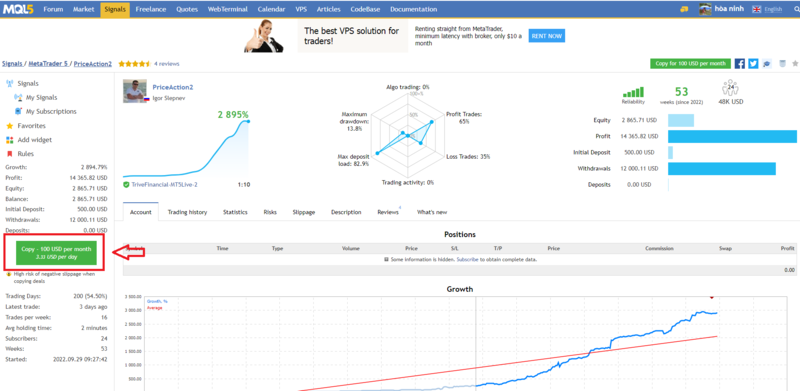Go to VPS in top navigation
This screenshot has width=800, height=391.
(301, 9)
